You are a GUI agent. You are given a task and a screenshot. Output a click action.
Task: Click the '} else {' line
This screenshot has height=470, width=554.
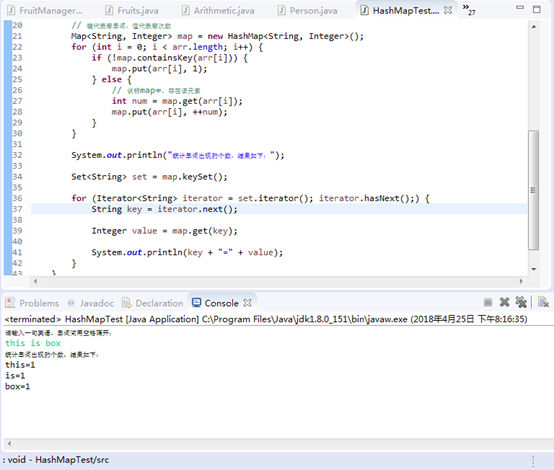pos(112,80)
